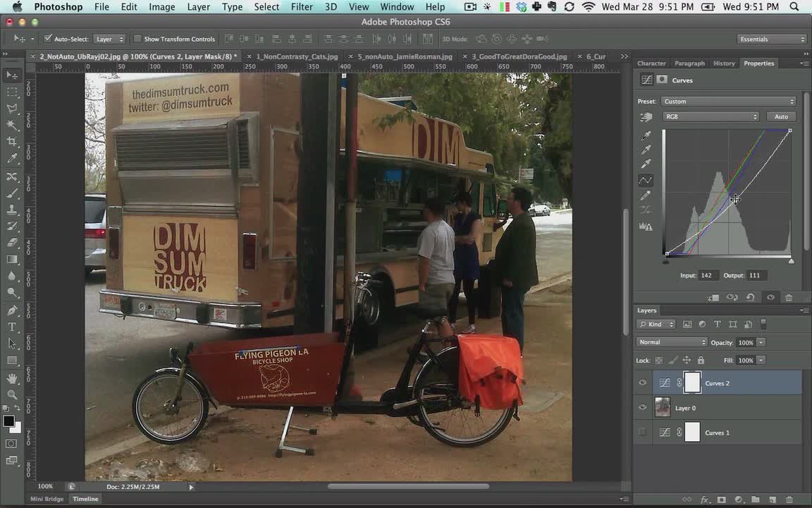This screenshot has width=812, height=508.
Task: Open the Layer menu
Action: pos(198,7)
